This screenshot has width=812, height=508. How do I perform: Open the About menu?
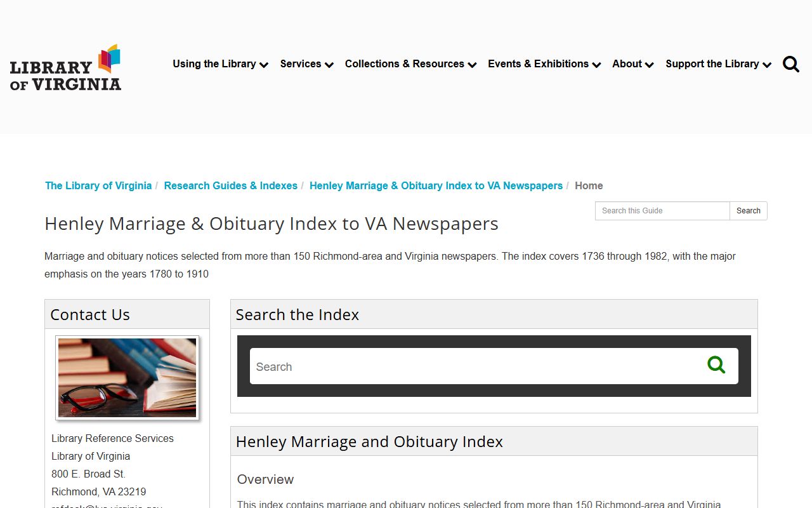coord(627,63)
